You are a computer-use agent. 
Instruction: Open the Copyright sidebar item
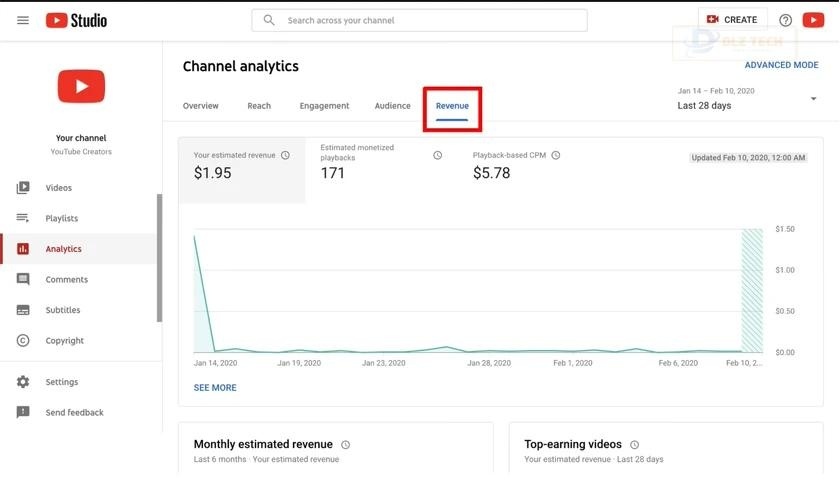(x=64, y=341)
